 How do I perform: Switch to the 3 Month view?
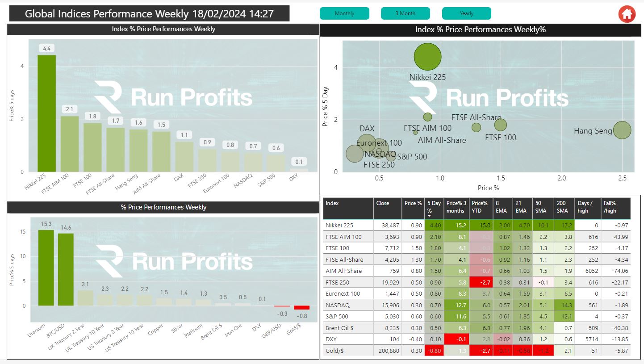(x=405, y=13)
